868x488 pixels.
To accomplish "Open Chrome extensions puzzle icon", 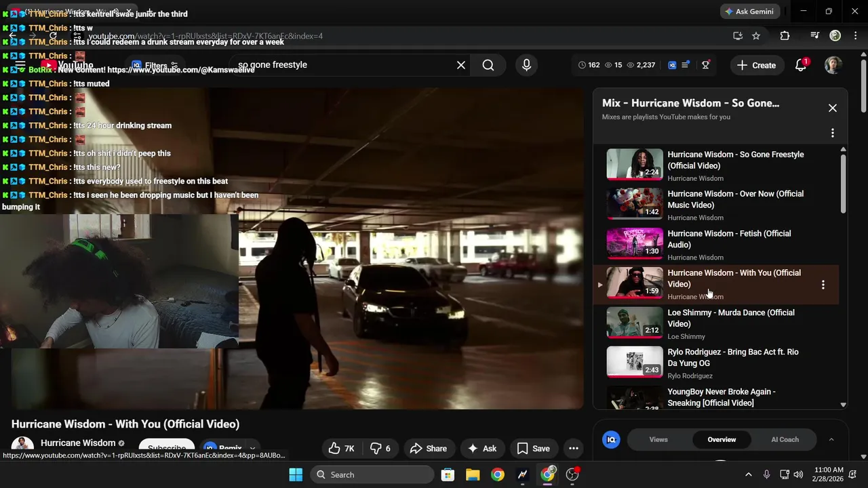I will pyautogui.click(x=785, y=36).
